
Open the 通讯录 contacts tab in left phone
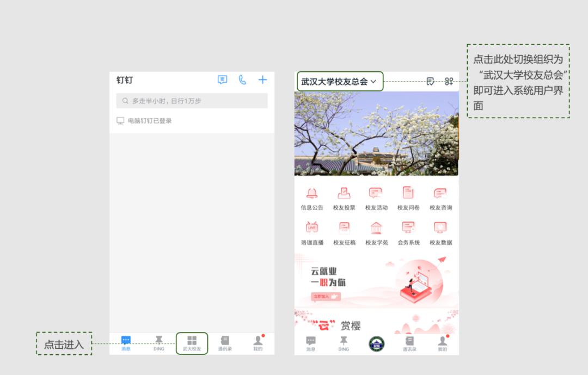(225, 343)
